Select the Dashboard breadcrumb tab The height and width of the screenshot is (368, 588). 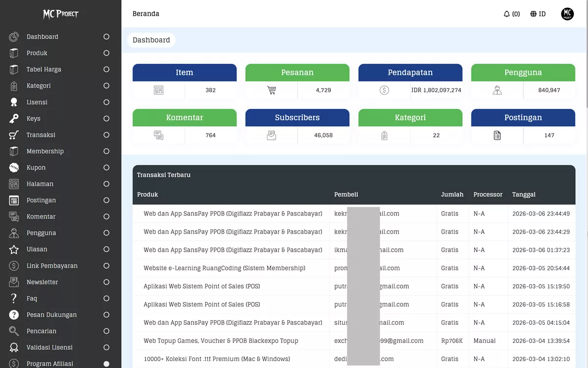(x=151, y=40)
